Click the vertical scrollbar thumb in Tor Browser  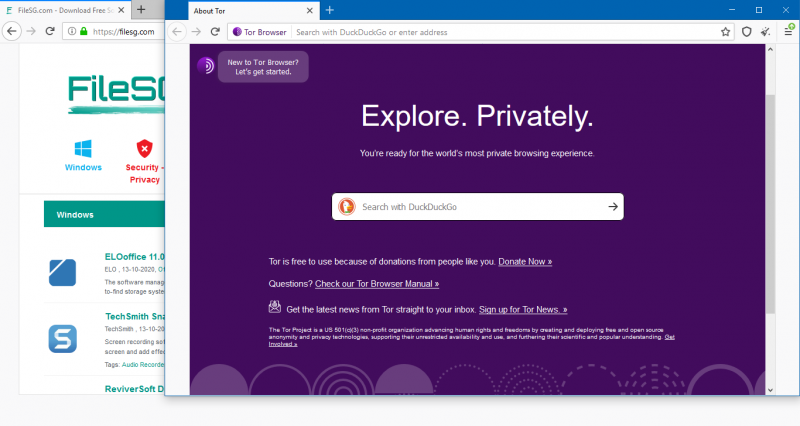770,204
